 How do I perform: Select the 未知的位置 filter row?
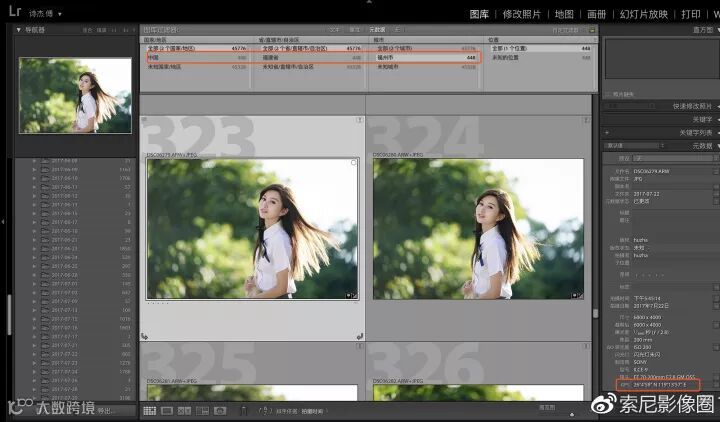pos(541,57)
